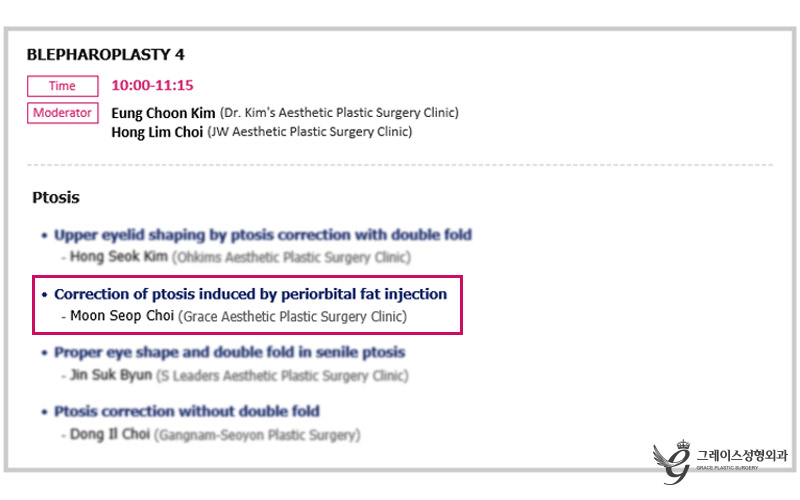
Task: Open 'Upper eyelid shaping by ptosis correction' title
Action: pyautogui.click(x=263, y=235)
